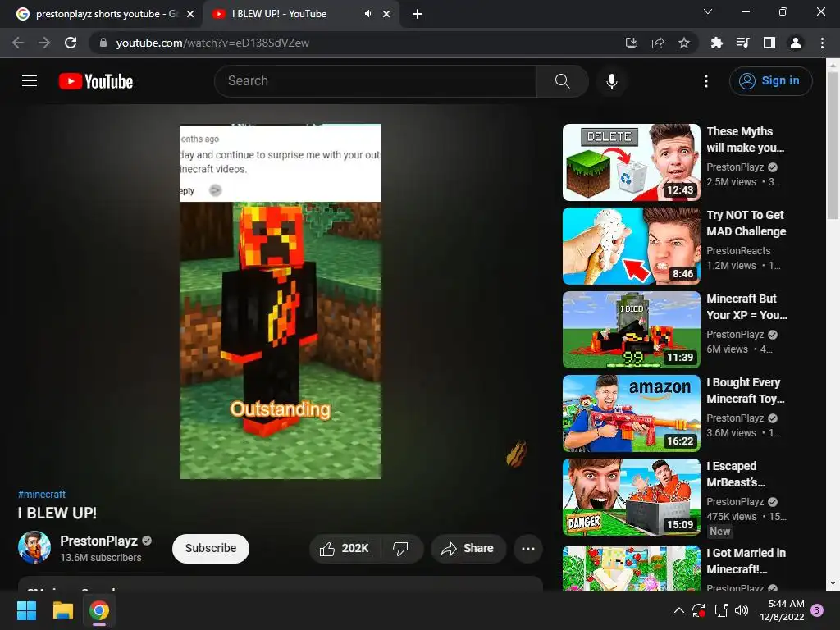Open Windows Start menu

[x=26, y=610]
